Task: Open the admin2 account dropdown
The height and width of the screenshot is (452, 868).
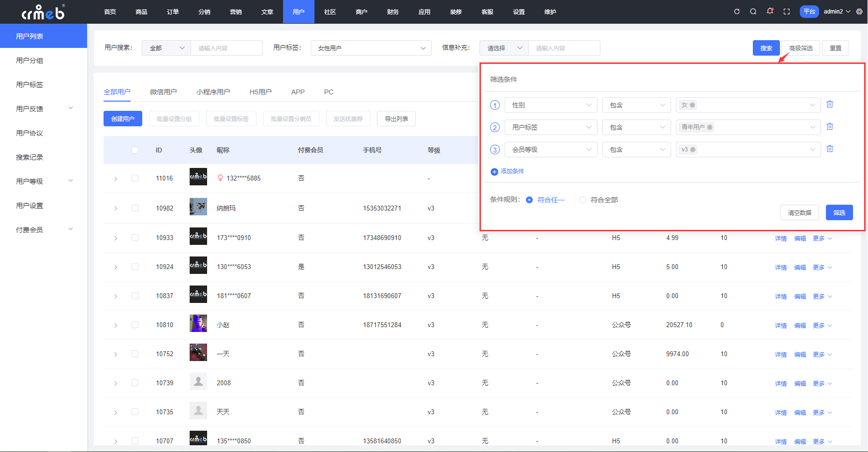Action: pyautogui.click(x=837, y=12)
